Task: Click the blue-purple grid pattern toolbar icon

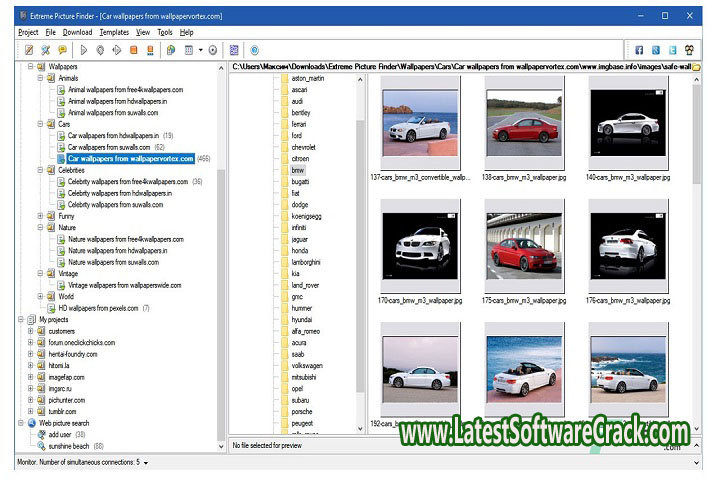Action: [x=234, y=50]
